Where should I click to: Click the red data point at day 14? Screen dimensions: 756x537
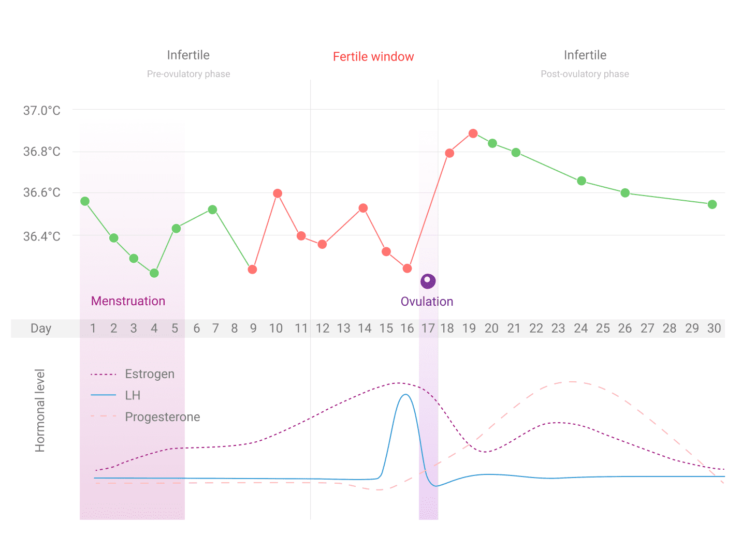[x=363, y=208]
